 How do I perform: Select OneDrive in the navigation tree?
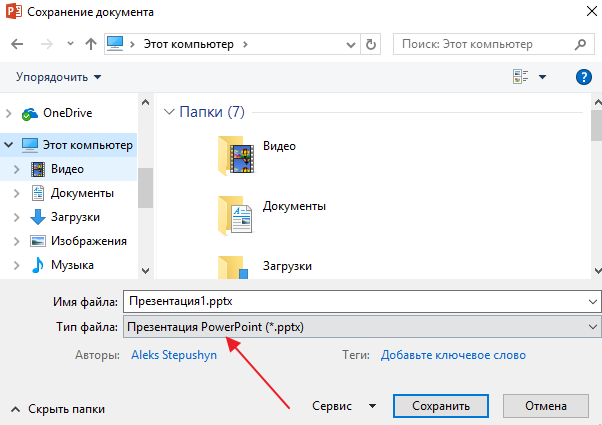(66, 113)
